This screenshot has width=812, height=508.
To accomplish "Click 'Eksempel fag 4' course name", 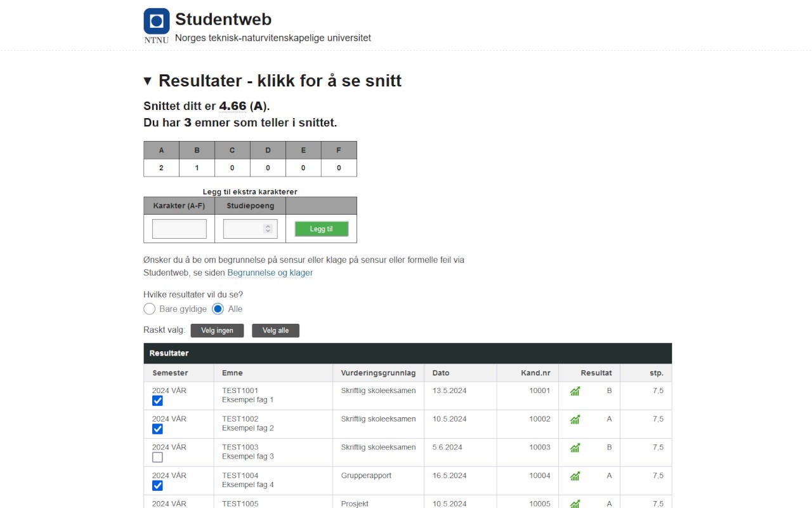I will point(248,485).
